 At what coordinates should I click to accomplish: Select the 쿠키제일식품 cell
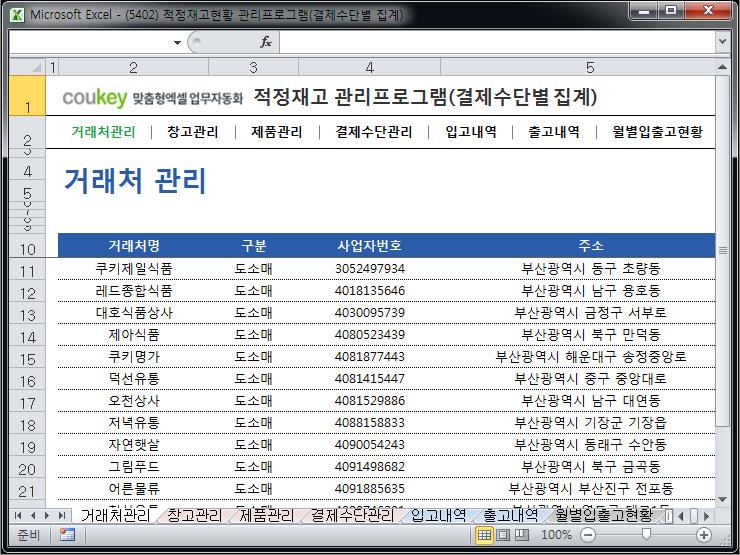pyautogui.click(x=134, y=269)
